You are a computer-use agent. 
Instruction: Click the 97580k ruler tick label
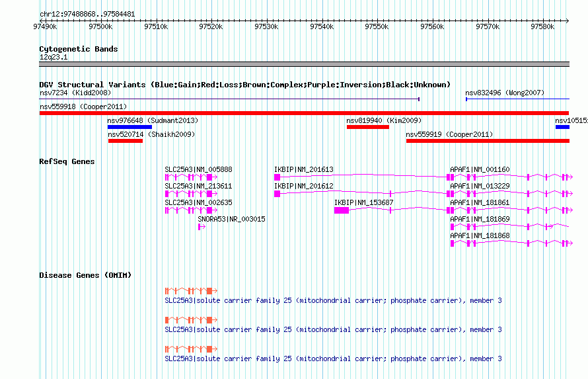pos(542,26)
